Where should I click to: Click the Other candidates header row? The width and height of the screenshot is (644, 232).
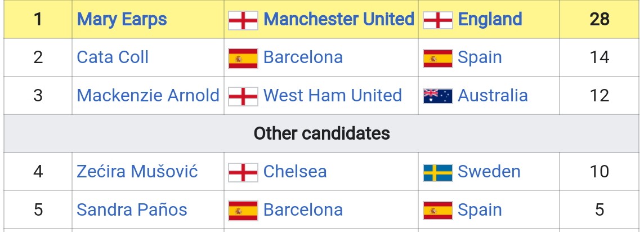(x=321, y=133)
